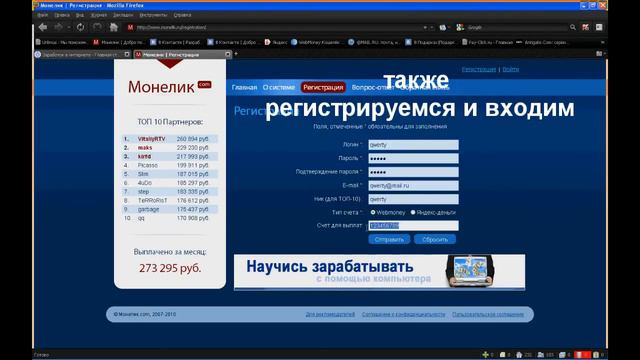Screen dimensions: 640x360
Task: Open the Монелик Добро bookmark
Action: coord(119,42)
